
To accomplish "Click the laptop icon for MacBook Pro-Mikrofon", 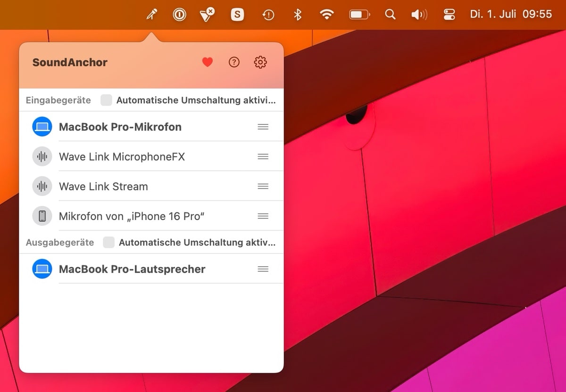I will 42,127.
